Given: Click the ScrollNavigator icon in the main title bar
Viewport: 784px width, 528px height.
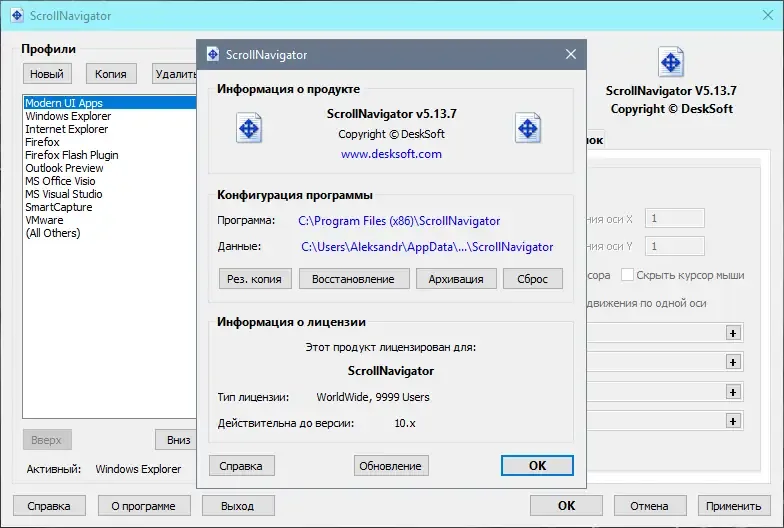Looking at the screenshot, I should 16,16.
